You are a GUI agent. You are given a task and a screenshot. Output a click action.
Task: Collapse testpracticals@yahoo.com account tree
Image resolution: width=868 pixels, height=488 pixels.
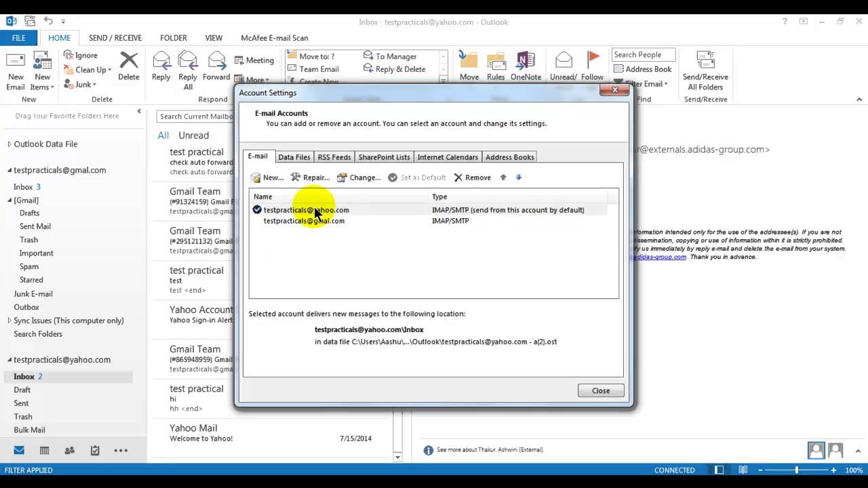click(x=9, y=360)
